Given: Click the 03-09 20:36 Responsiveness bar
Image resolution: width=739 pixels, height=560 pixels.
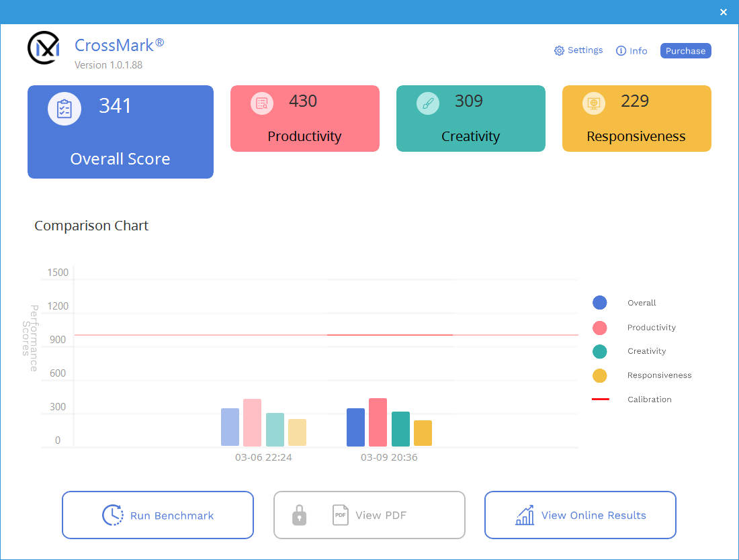Looking at the screenshot, I should click(x=423, y=433).
